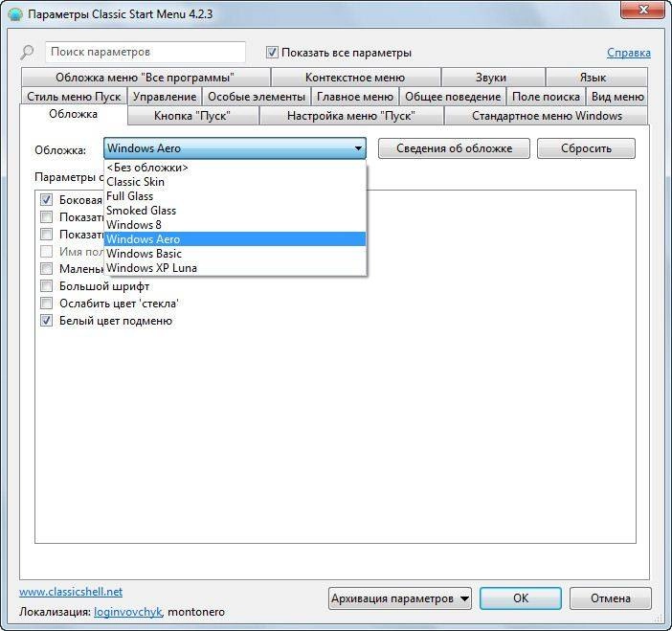The image size is (672, 631).
Task: Open the 'Архивация параметров' dropdown button
Action: point(400,598)
